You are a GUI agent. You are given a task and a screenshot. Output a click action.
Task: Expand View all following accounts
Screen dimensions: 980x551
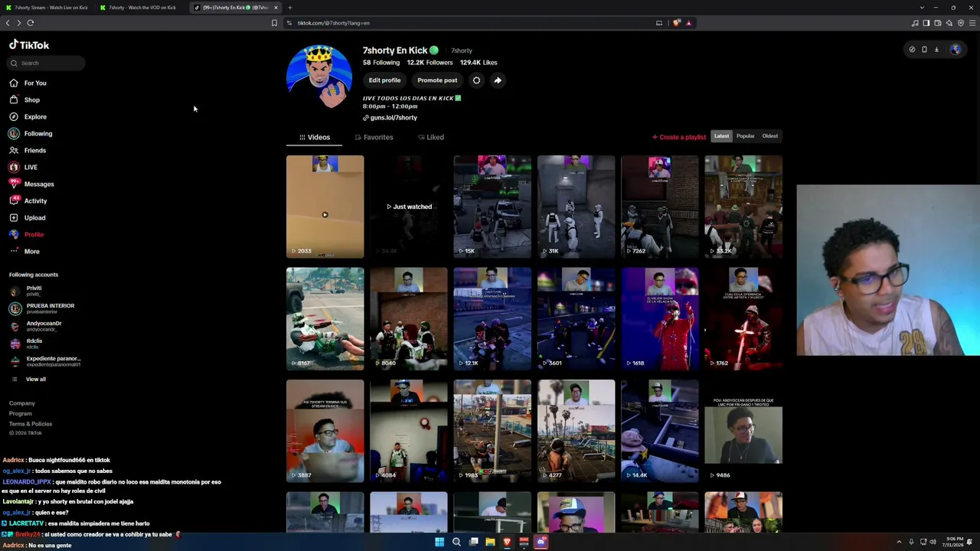pos(29,380)
